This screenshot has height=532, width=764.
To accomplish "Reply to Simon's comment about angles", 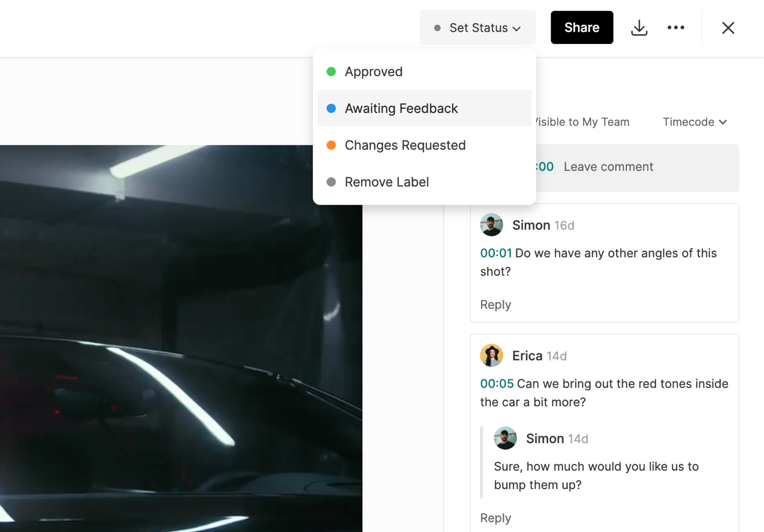I will tap(496, 305).
